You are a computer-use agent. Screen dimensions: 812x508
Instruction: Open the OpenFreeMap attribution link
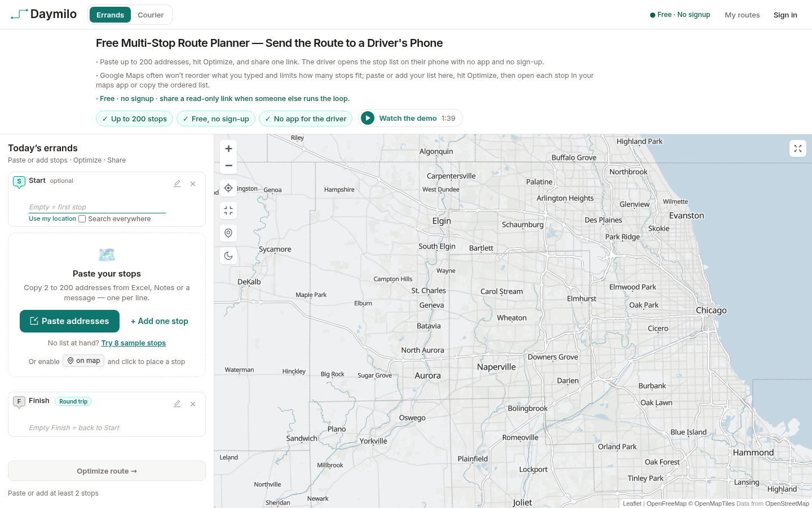[x=667, y=503]
